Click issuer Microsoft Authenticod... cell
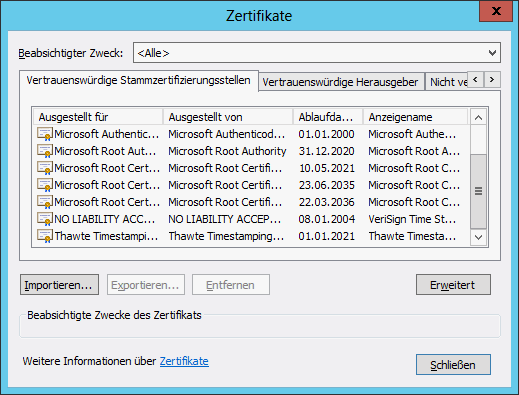 click(x=227, y=134)
